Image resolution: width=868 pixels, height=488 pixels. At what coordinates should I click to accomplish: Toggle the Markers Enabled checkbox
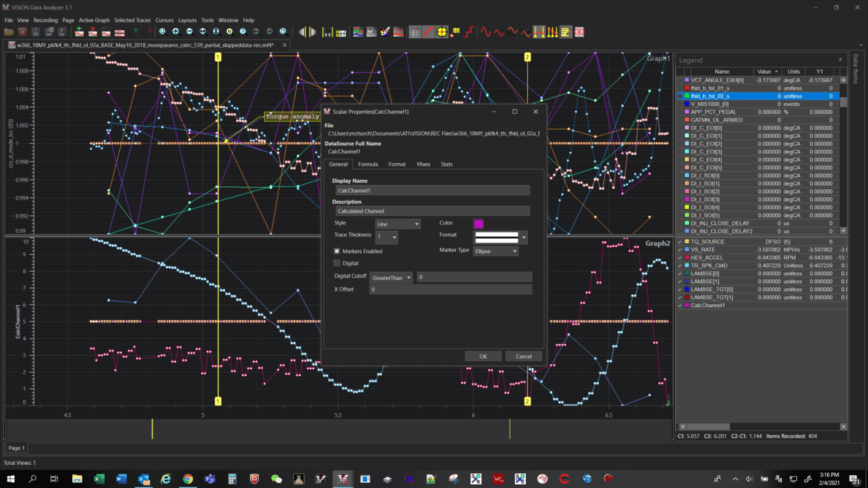[337, 251]
